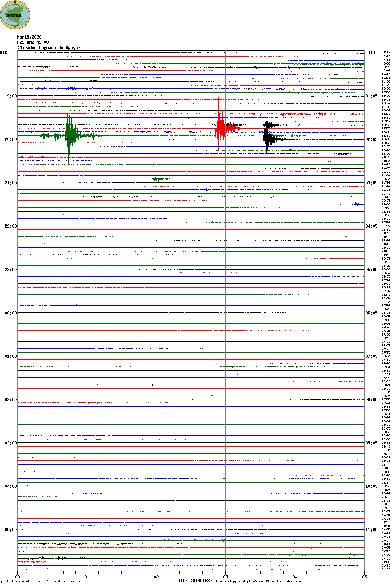Click the Traces clipped footer note
Viewport: 392px width, 586px height.
tap(259, 581)
